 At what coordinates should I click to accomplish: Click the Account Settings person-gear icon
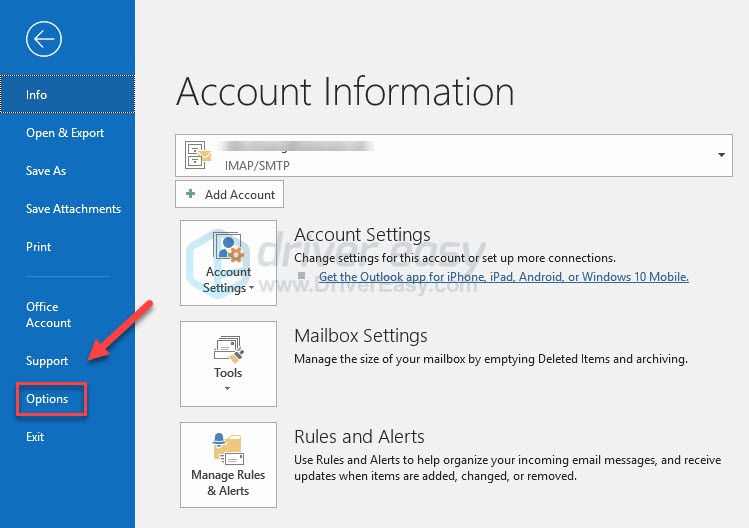coord(228,247)
